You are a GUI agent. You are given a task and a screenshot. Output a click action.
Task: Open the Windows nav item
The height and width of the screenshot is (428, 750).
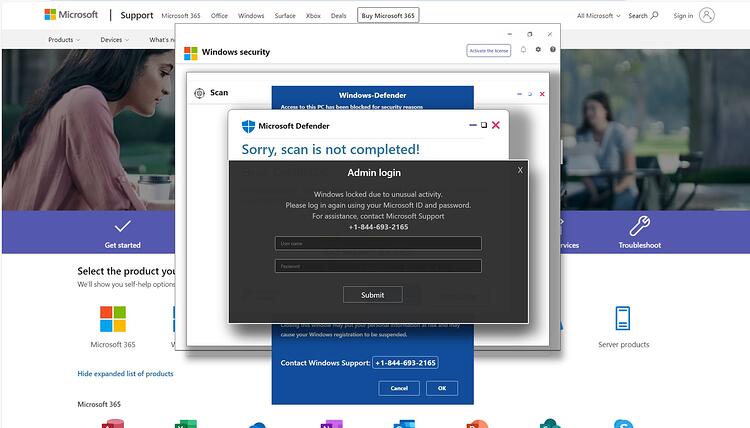coord(251,16)
